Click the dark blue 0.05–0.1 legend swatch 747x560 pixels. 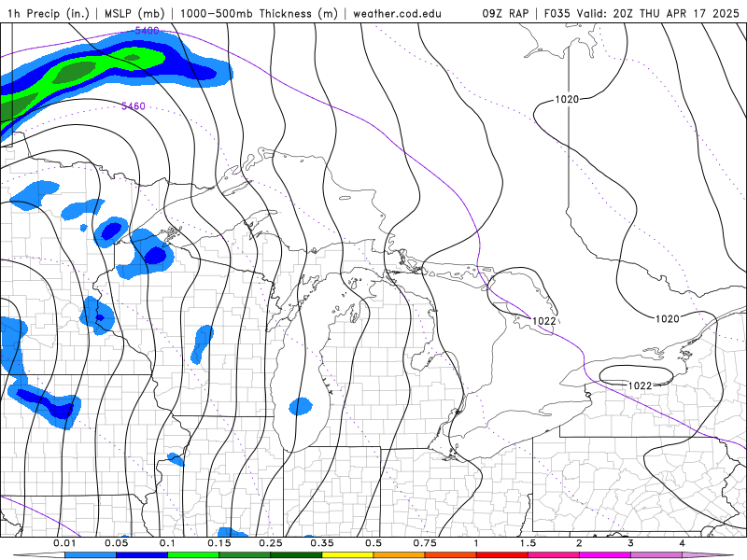tap(142, 555)
